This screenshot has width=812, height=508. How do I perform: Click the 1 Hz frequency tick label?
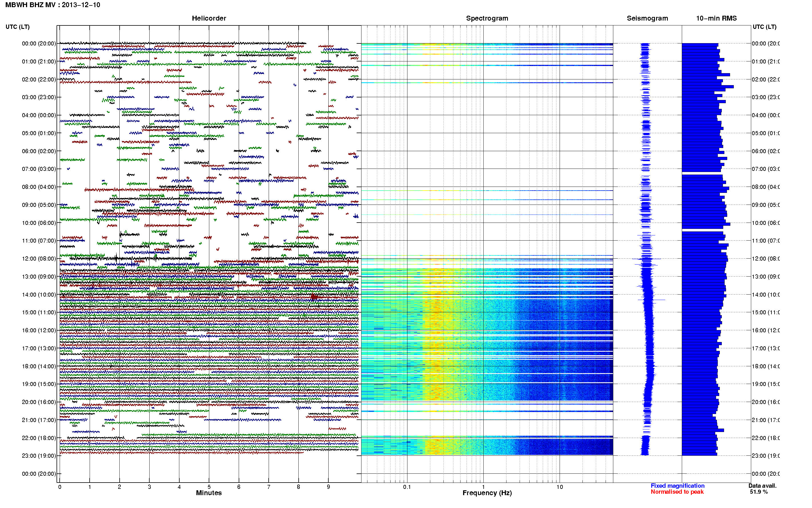click(x=483, y=487)
